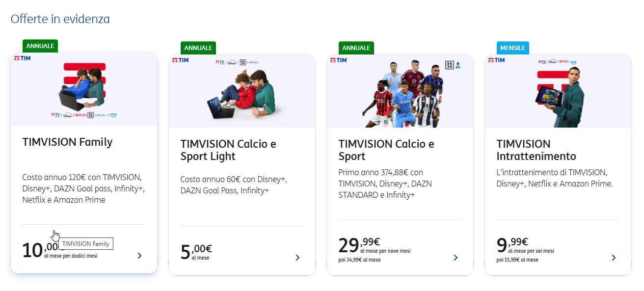Screen dimensions: 644x291
Task: Open the TIMVISION Family offer title
Action: tap(67, 142)
